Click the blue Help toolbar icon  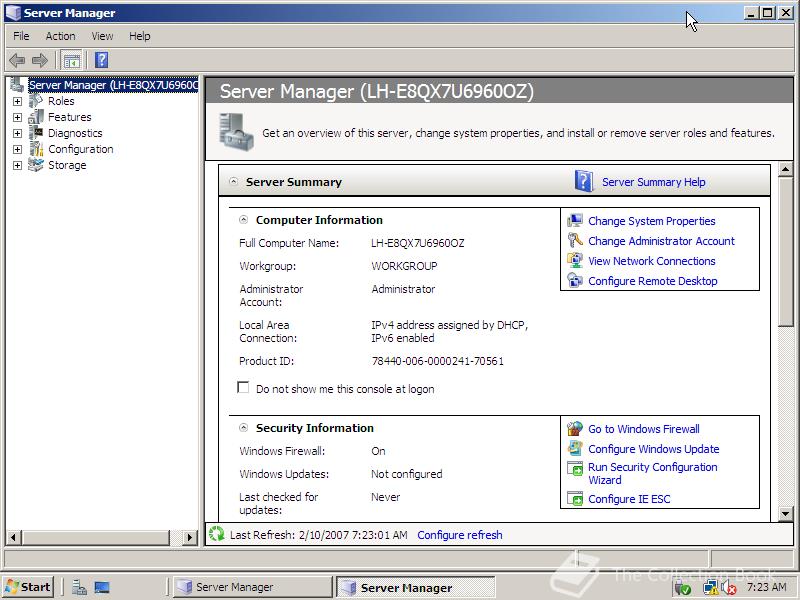pos(102,60)
